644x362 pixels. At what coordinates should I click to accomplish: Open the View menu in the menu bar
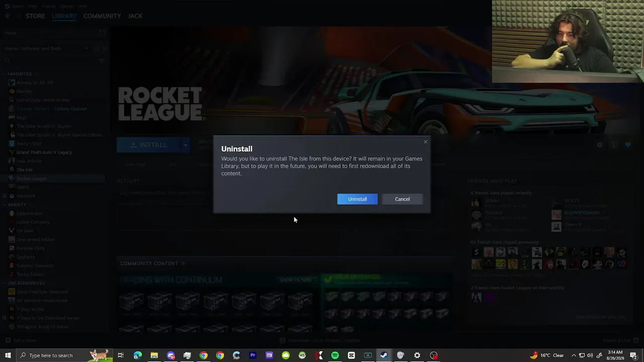[x=33, y=6]
